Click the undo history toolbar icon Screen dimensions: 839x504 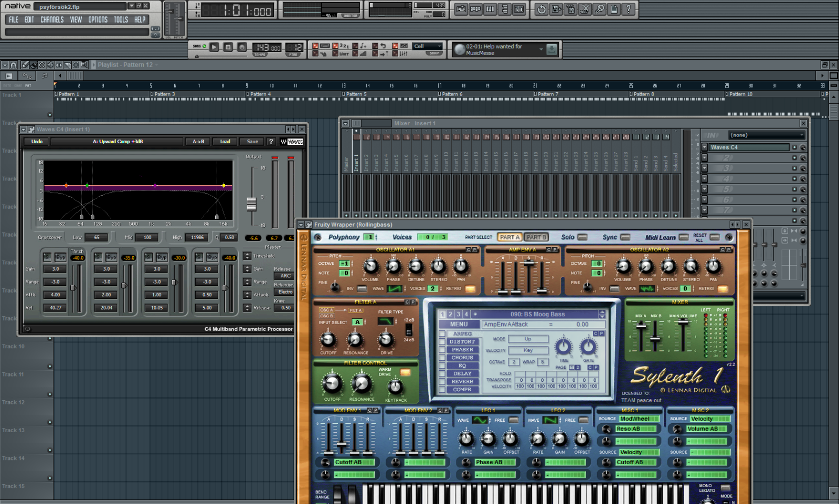[542, 9]
